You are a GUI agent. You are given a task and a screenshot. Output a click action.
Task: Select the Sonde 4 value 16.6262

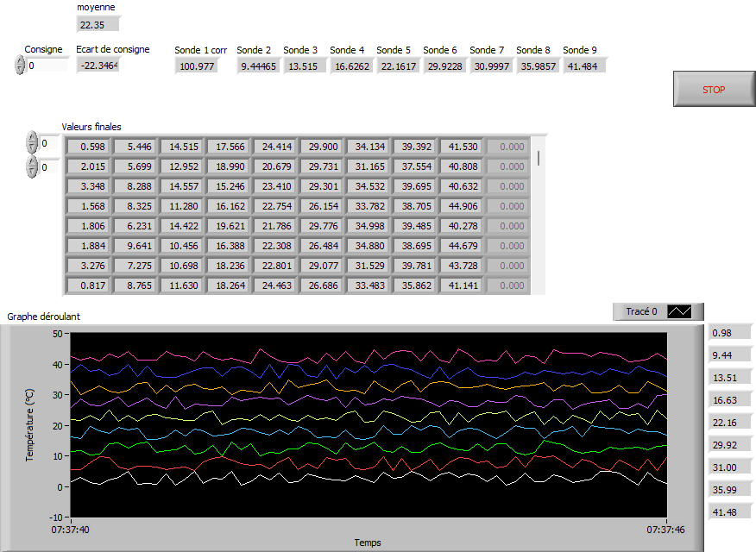[x=351, y=66]
